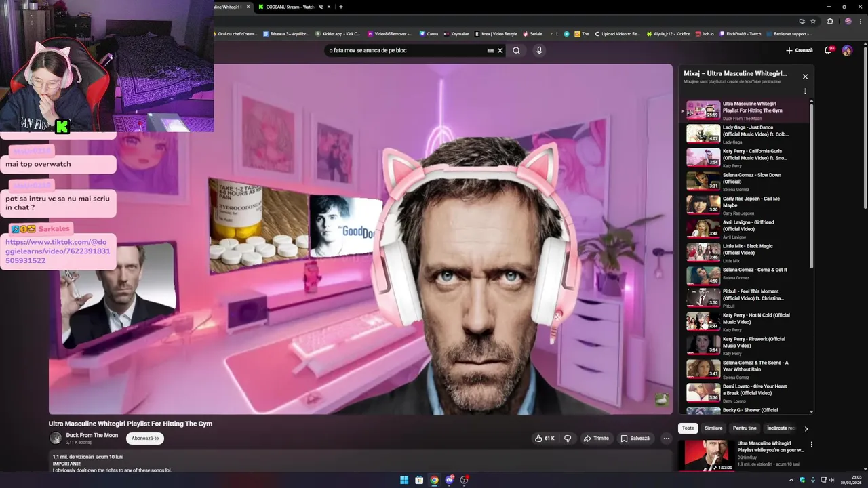Open the Duck From The Moon channel link
This screenshot has height=488, width=868.
92,435
